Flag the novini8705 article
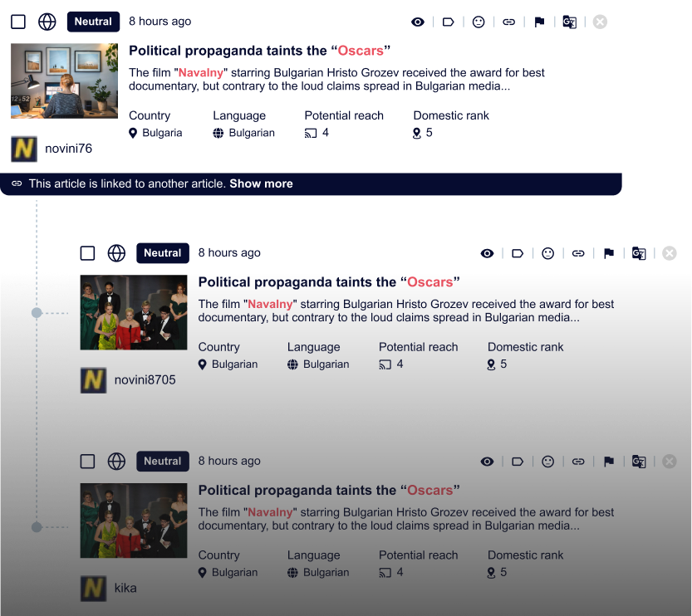 (609, 253)
